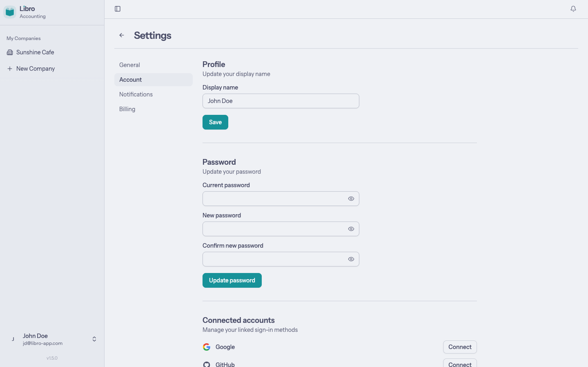This screenshot has width=588, height=367.
Task: Show the current password with eye toggle
Action: pyautogui.click(x=351, y=199)
